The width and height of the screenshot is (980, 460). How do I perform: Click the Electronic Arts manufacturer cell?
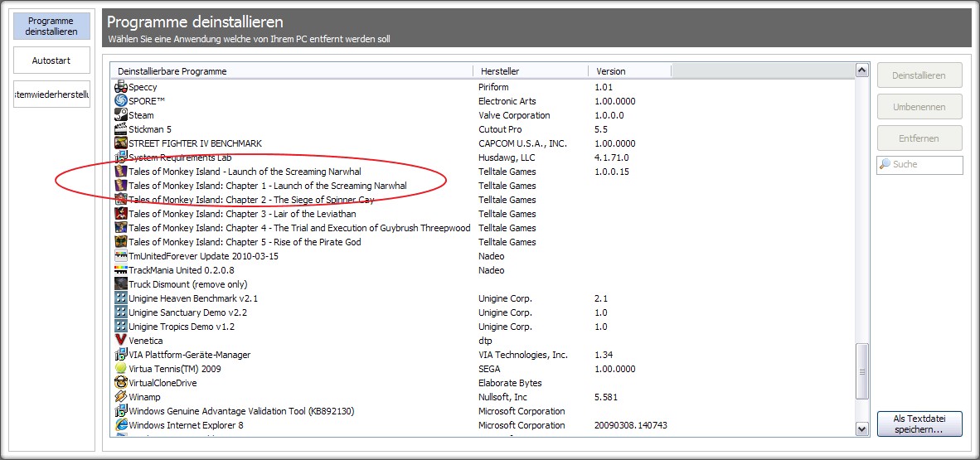(x=507, y=101)
